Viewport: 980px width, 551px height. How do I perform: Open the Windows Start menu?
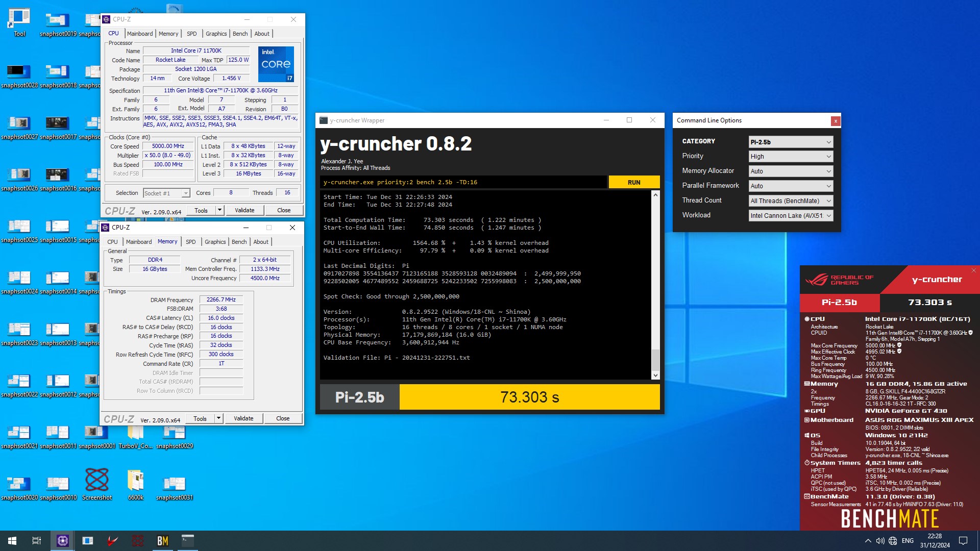[x=12, y=541]
